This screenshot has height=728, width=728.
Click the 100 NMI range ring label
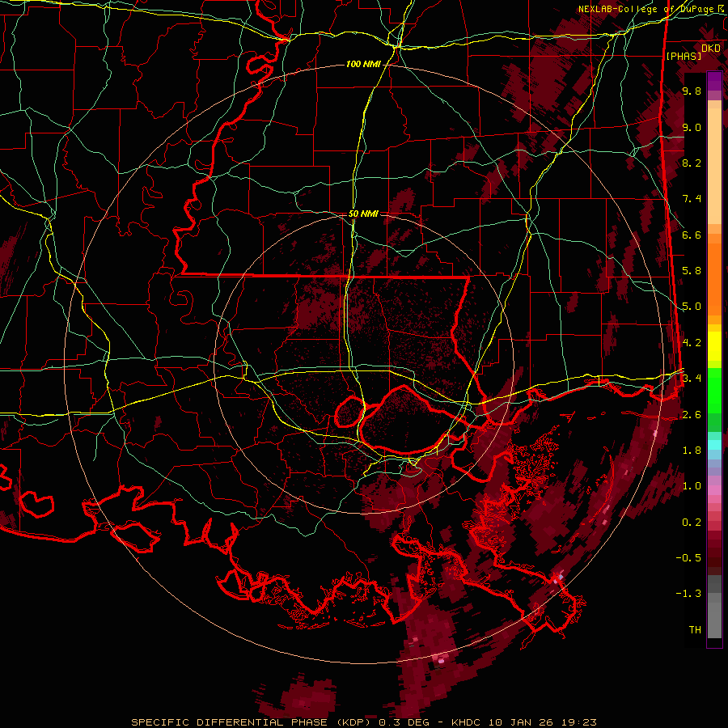[363, 64]
